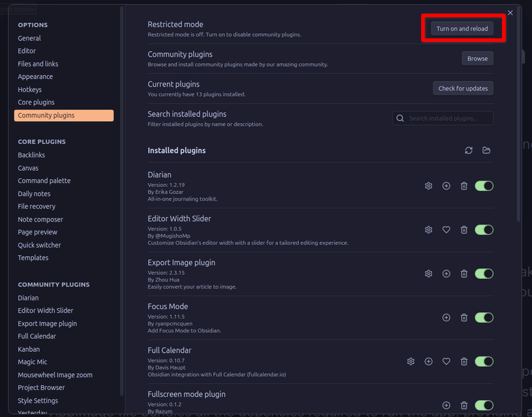Close the settings dialog
Viewport: 532px width, 417px height.
[510, 13]
